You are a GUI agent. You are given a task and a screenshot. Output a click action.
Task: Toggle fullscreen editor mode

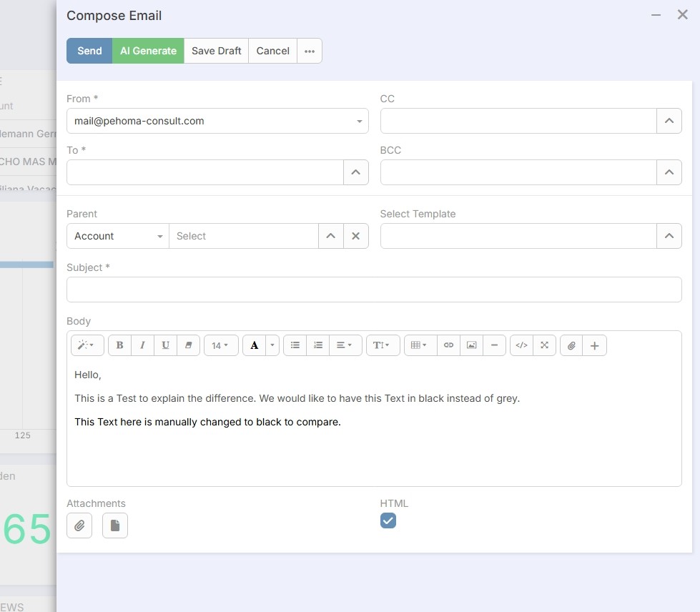[544, 345]
